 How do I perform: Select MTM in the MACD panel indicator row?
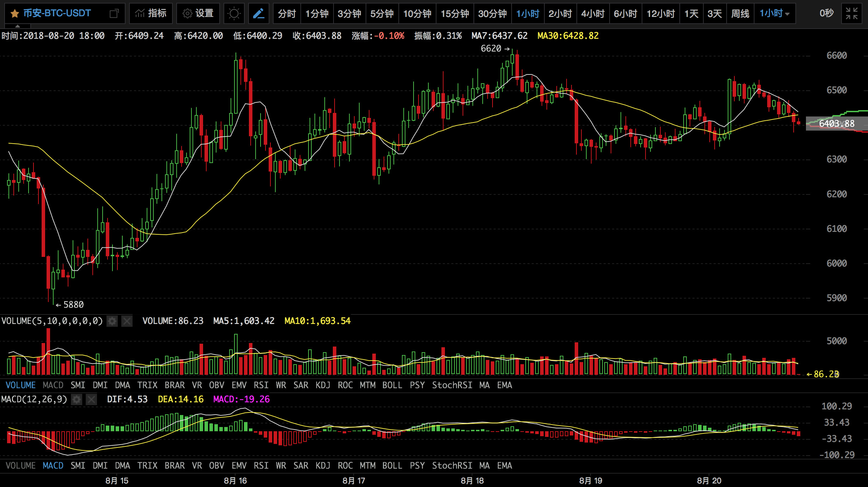(x=367, y=465)
